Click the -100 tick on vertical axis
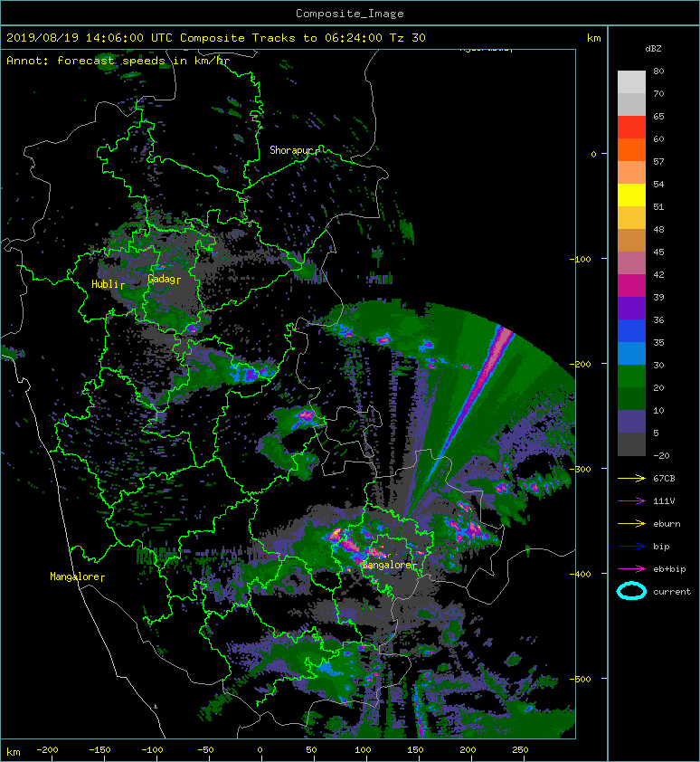Screen dimensions: 700x762 (x=581, y=259)
